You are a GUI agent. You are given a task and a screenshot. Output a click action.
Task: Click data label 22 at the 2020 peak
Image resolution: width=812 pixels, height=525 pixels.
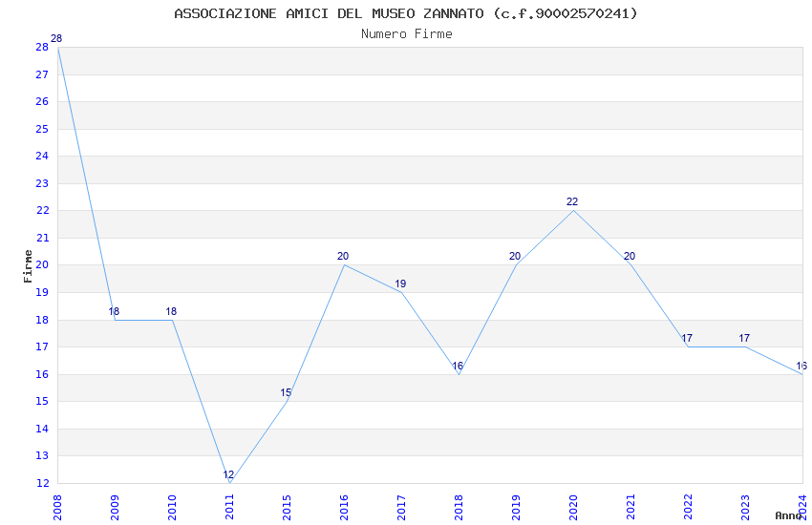pyautogui.click(x=572, y=201)
